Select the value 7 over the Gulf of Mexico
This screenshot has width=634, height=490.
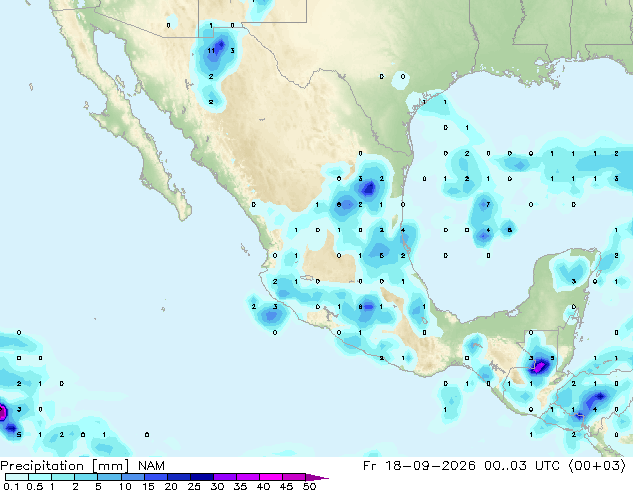click(x=488, y=205)
